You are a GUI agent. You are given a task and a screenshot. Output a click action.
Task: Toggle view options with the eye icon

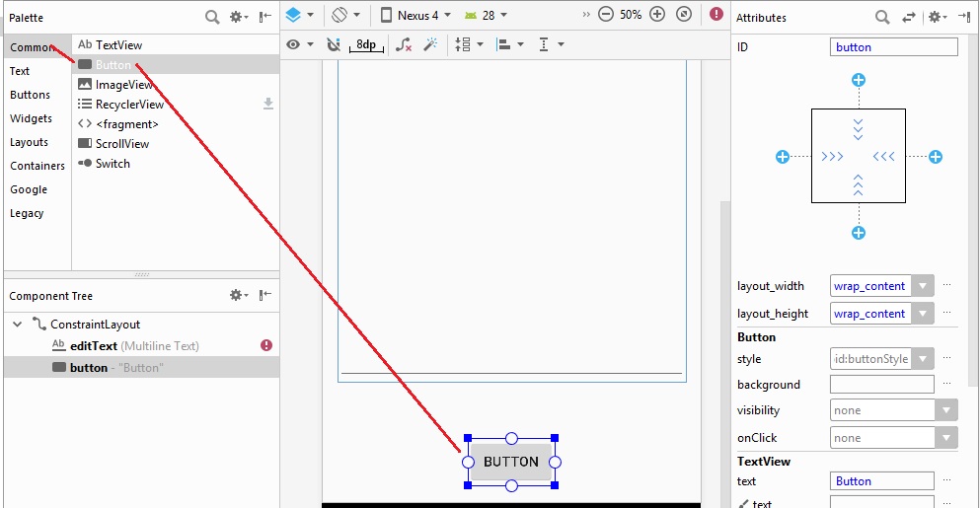[x=293, y=44]
